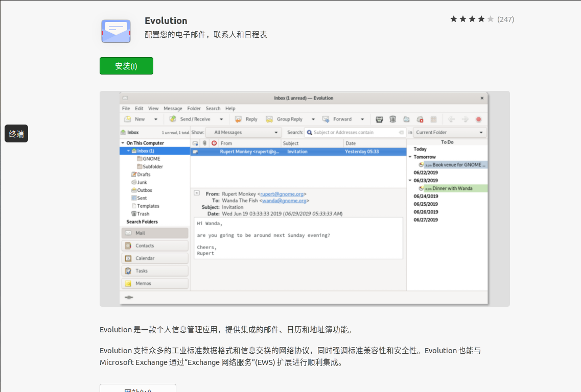Click the attachment paperclip column header
The width and height of the screenshot is (581, 392).
pos(204,143)
